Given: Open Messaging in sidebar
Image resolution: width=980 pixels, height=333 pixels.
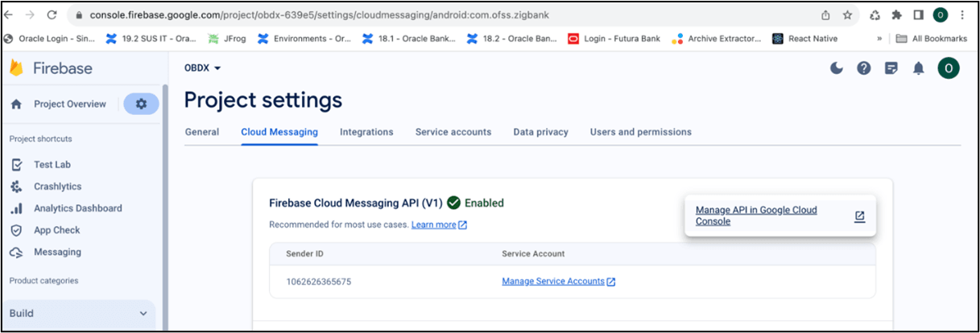Looking at the screenshot, I should [x=57, y=252].
